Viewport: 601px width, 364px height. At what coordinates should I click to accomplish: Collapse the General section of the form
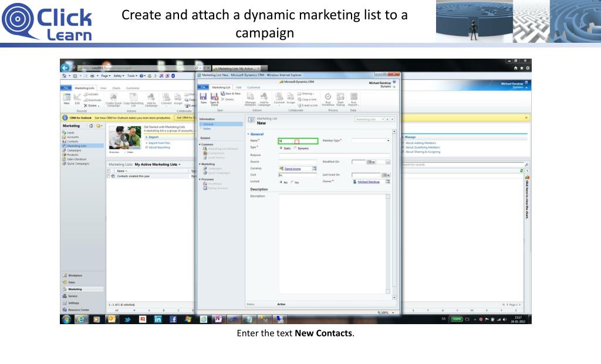(248, 134)
